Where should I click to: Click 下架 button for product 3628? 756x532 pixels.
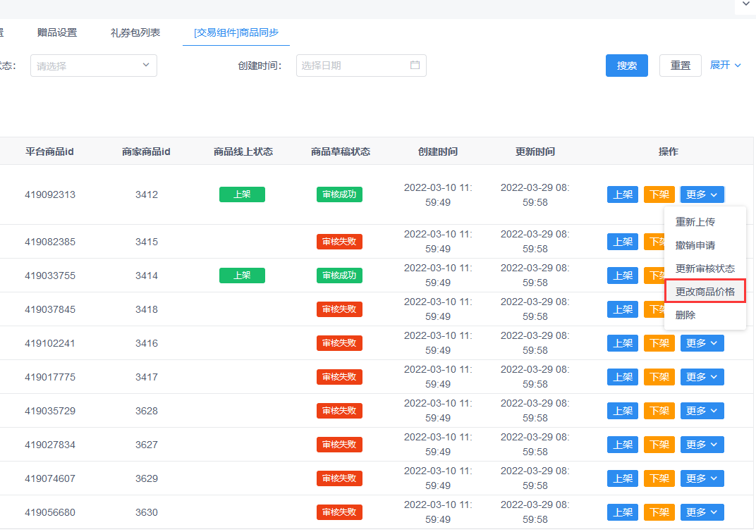click(659, 411)
